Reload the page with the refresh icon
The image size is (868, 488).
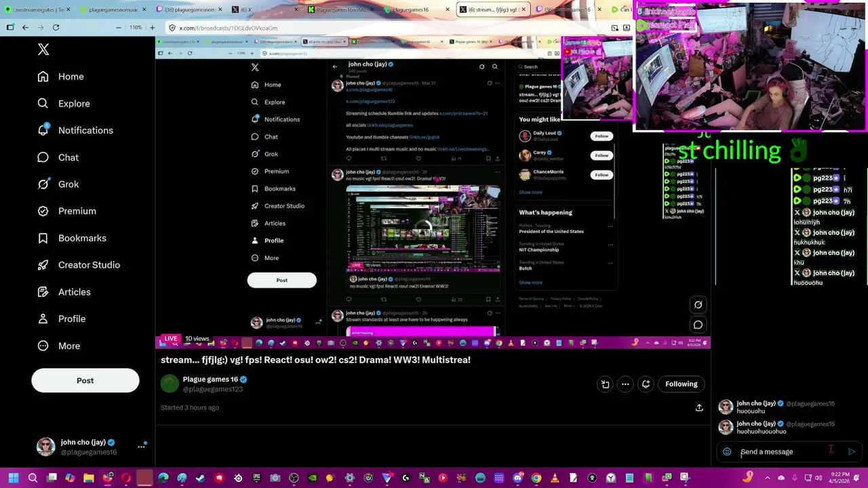tap(56, 28)
